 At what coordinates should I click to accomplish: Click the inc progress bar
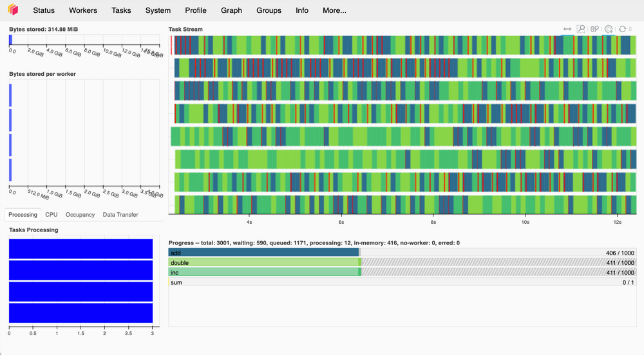tap(265, 273)
